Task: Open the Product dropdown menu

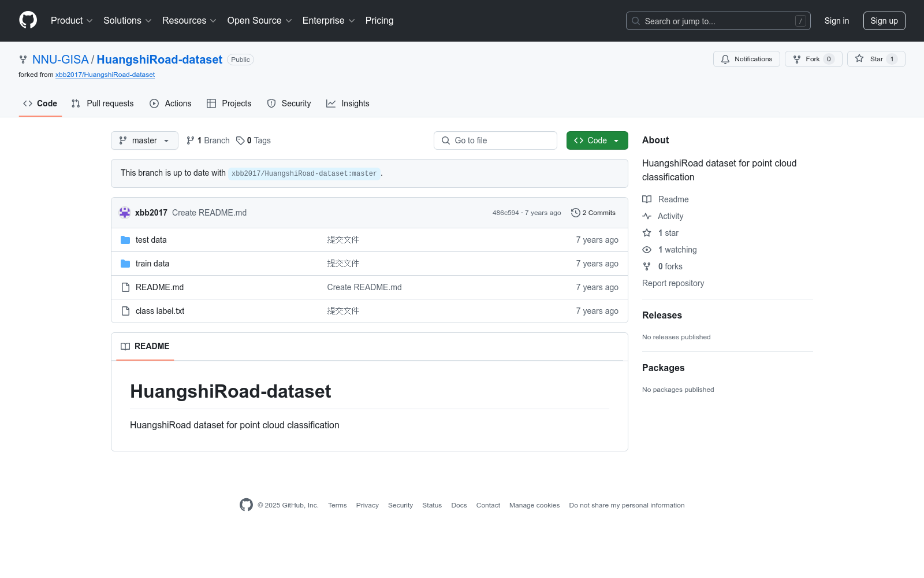Action: [72, 21]
